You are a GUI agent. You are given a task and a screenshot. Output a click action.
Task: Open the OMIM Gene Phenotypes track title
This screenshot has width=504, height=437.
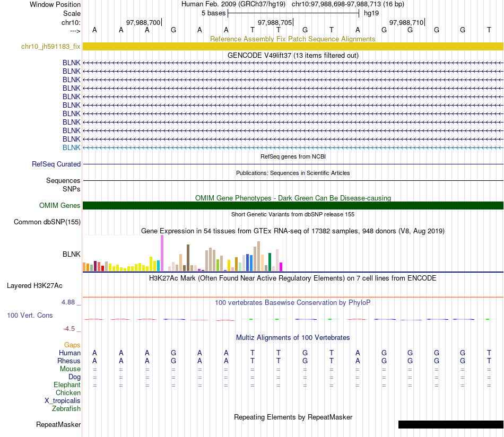coord(293,198)
